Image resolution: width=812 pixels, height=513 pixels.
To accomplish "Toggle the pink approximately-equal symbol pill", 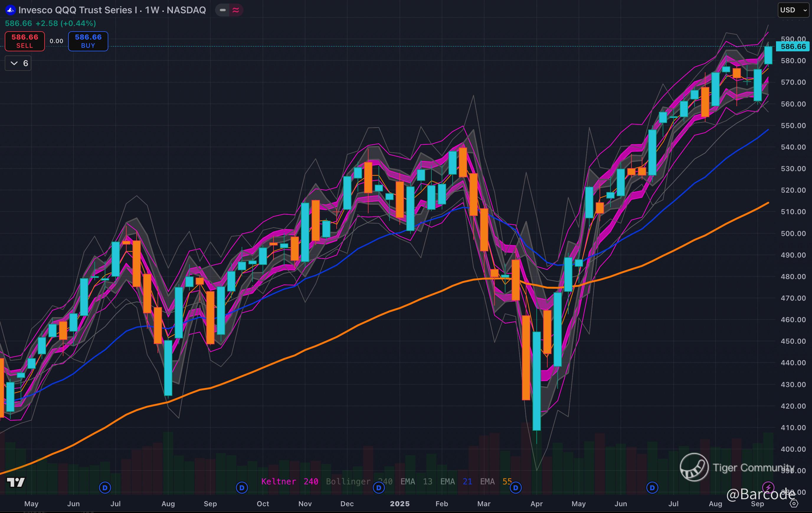I will point(236,10).
